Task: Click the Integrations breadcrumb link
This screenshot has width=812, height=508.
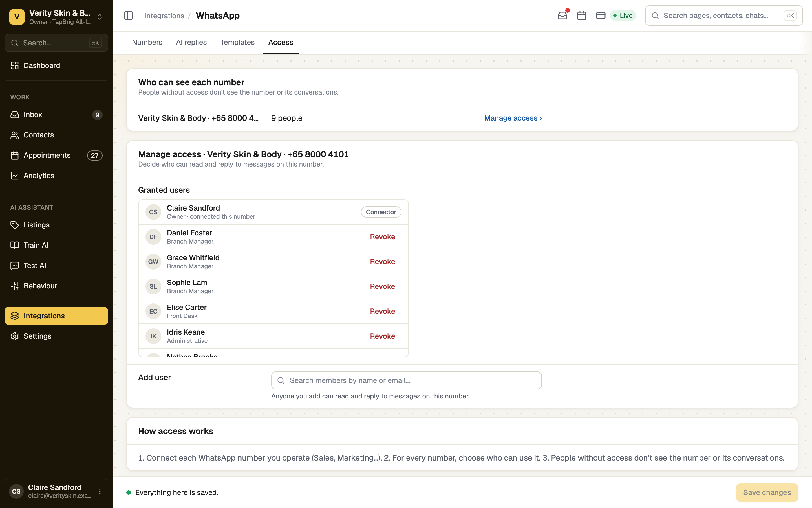Action: point(164,16)
